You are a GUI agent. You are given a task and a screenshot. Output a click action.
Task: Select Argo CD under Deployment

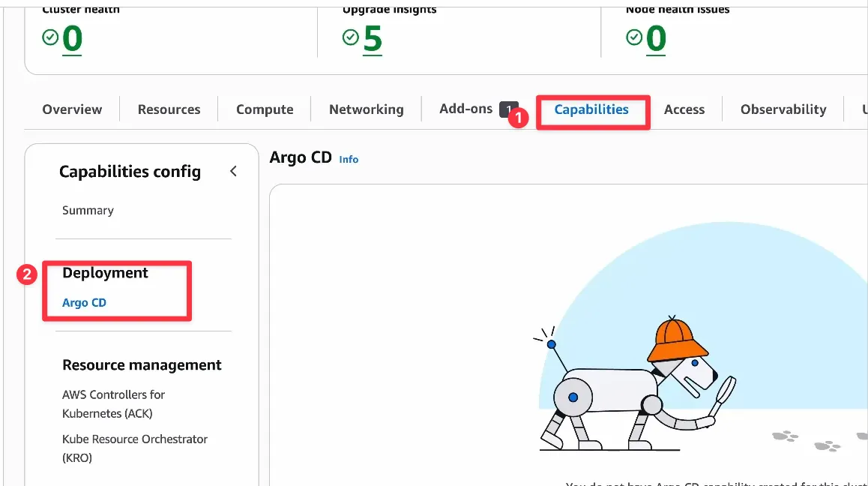point(84,302)
